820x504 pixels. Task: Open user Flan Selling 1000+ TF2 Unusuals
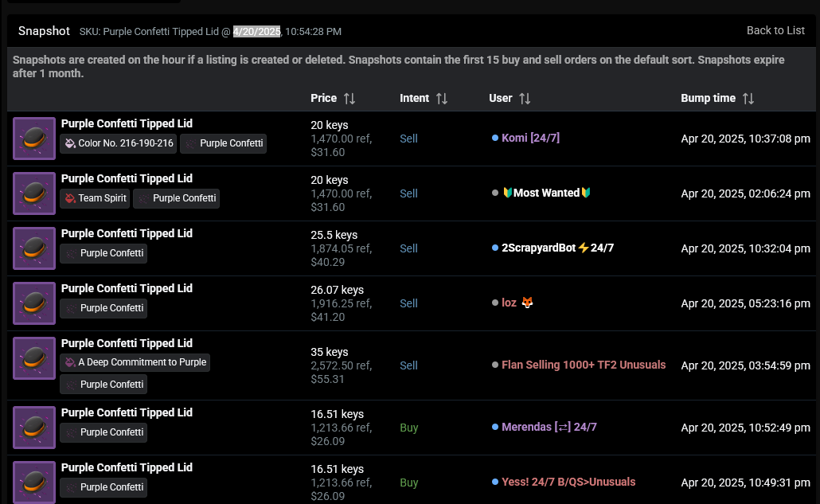click(584, 365)
